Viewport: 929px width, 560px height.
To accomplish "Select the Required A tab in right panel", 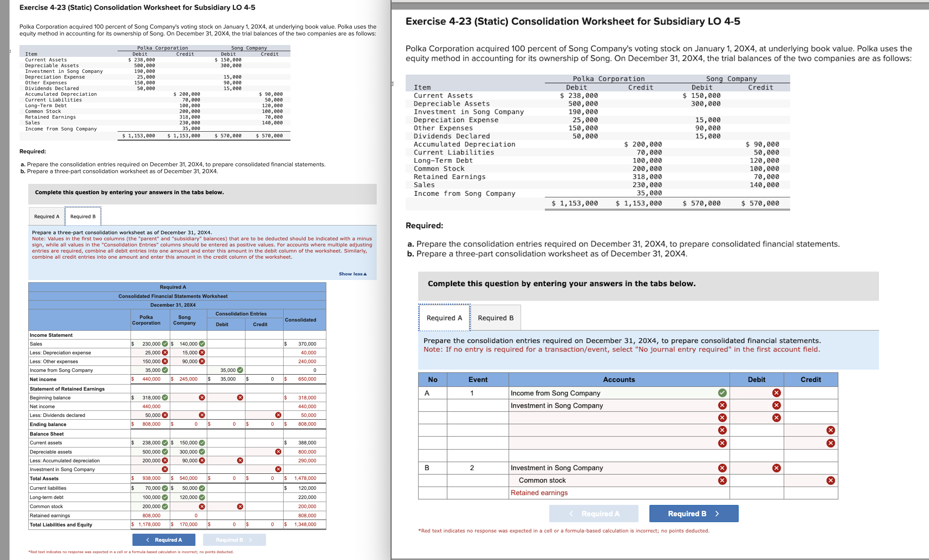I will tap(444, 318).
